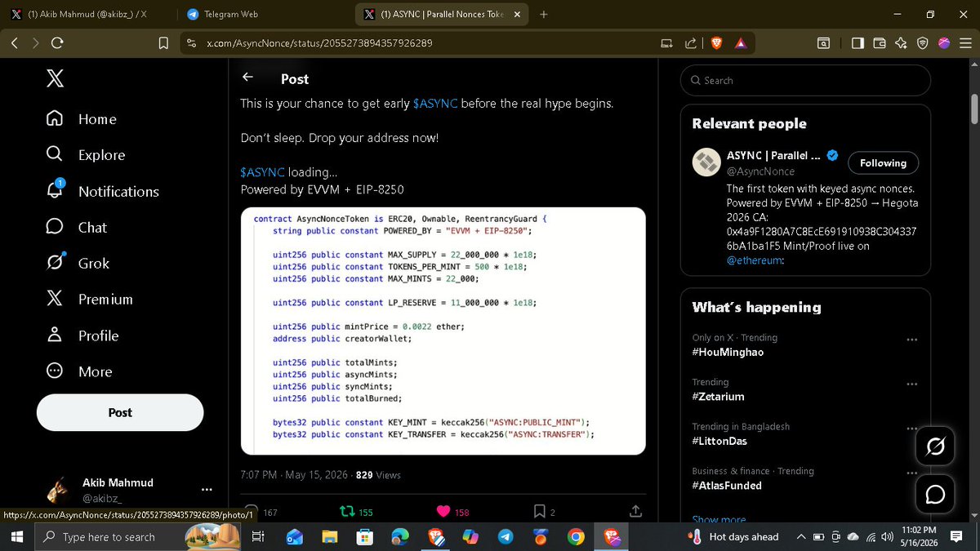Toggle the Following button for AsyncNonce
Image resolution: width=980 pixels, height=551 pixels.
(x=883, y=163)
